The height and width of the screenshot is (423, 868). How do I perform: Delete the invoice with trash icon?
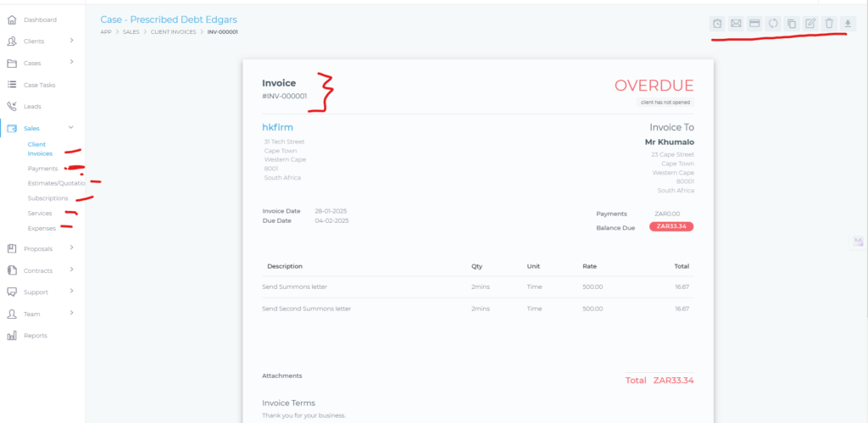[x=829, y=23]
